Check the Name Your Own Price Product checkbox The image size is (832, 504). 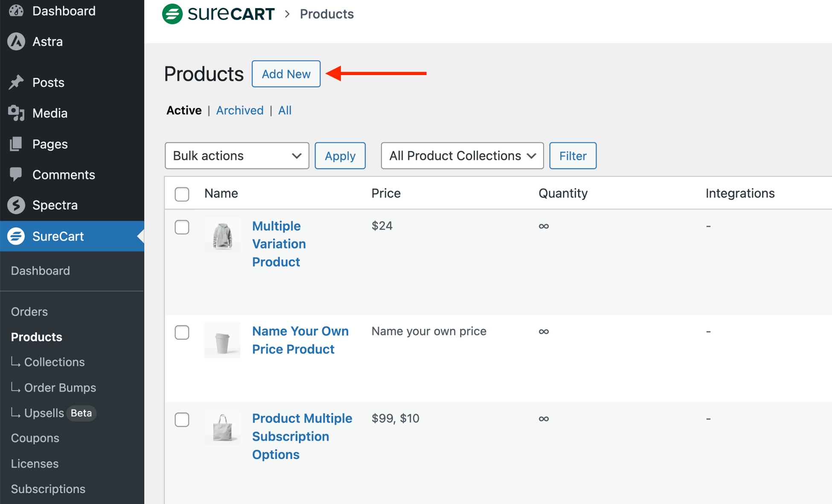point(182,332)
